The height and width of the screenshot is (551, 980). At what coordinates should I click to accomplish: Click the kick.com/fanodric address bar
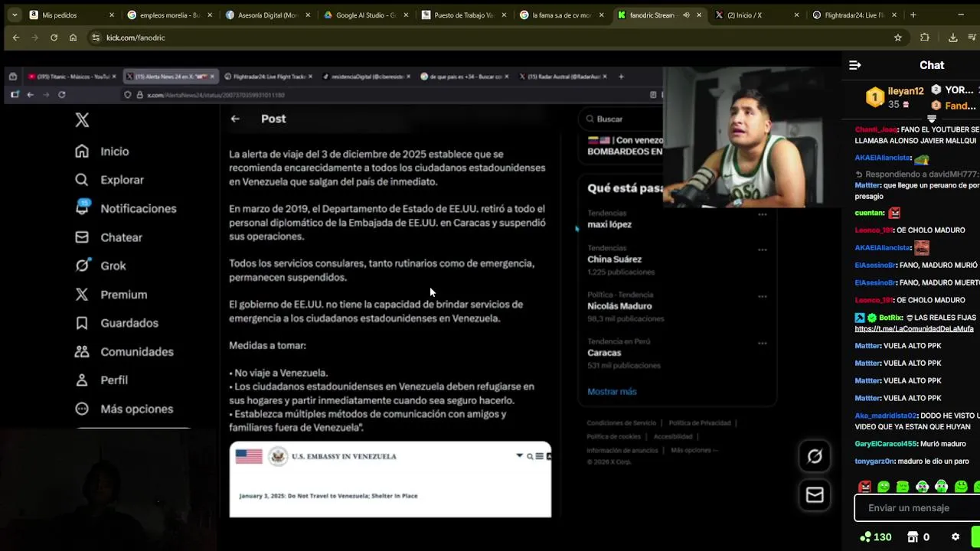tap(490, 37)
